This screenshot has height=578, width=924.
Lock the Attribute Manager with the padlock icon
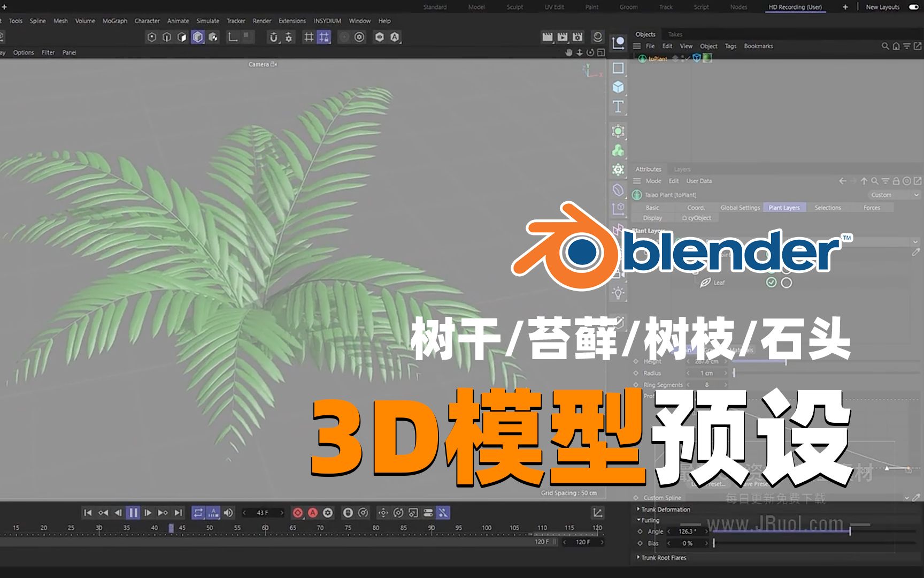(896, 181)
